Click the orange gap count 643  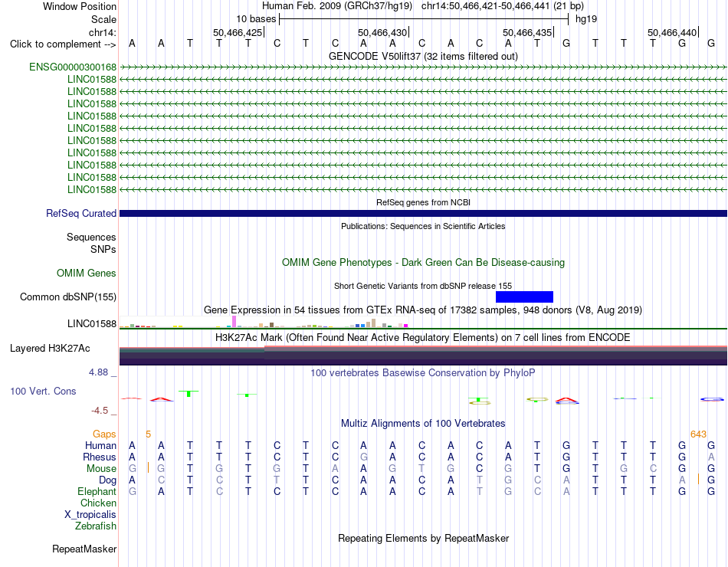tap(698, 434)
